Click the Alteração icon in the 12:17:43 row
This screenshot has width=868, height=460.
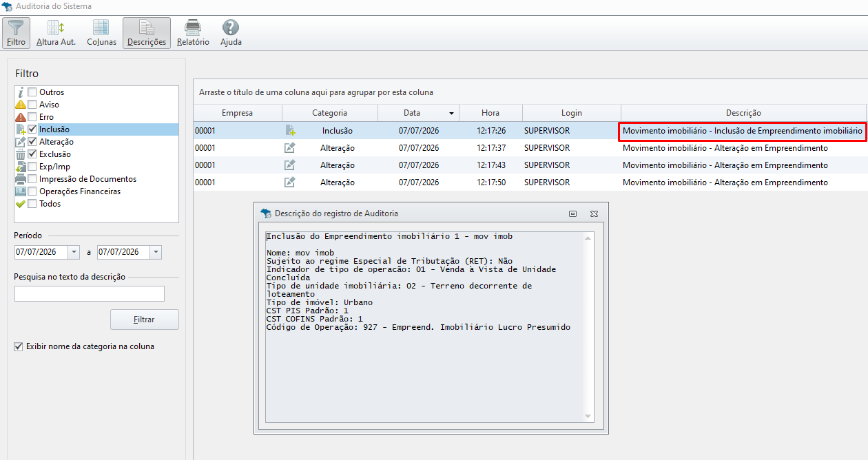tap(290, 165)
